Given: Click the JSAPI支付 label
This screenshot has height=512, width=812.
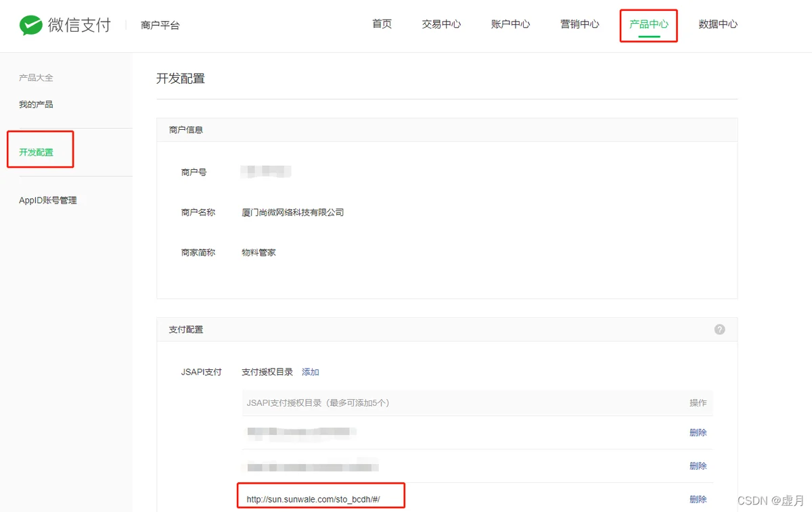Looking at the screenshot, I should click(202, 372).
